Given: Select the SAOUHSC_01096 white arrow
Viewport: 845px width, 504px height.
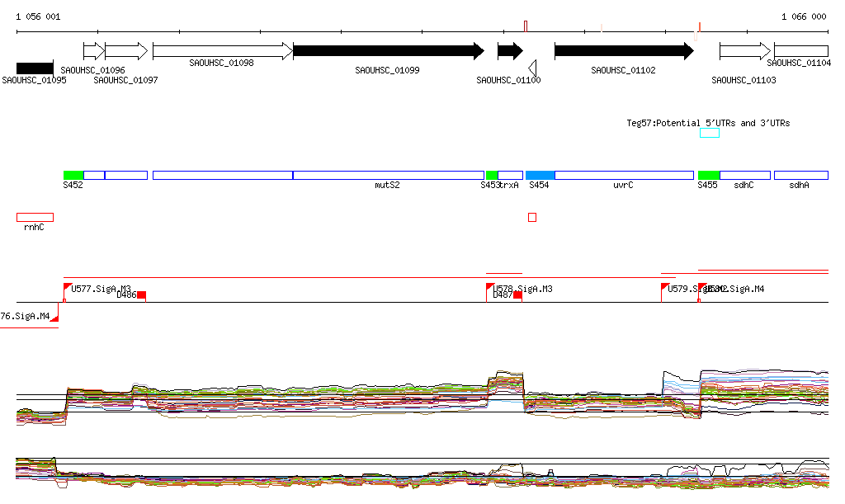Looking at the screenshot, I should [x=93, y=51].
